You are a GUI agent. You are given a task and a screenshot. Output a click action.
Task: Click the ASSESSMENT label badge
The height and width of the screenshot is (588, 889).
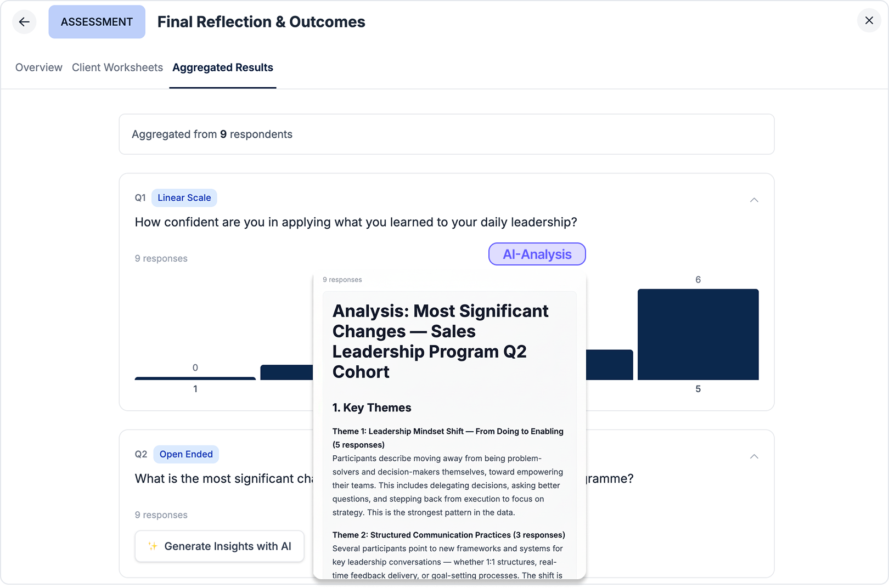[x=97, y=21]
